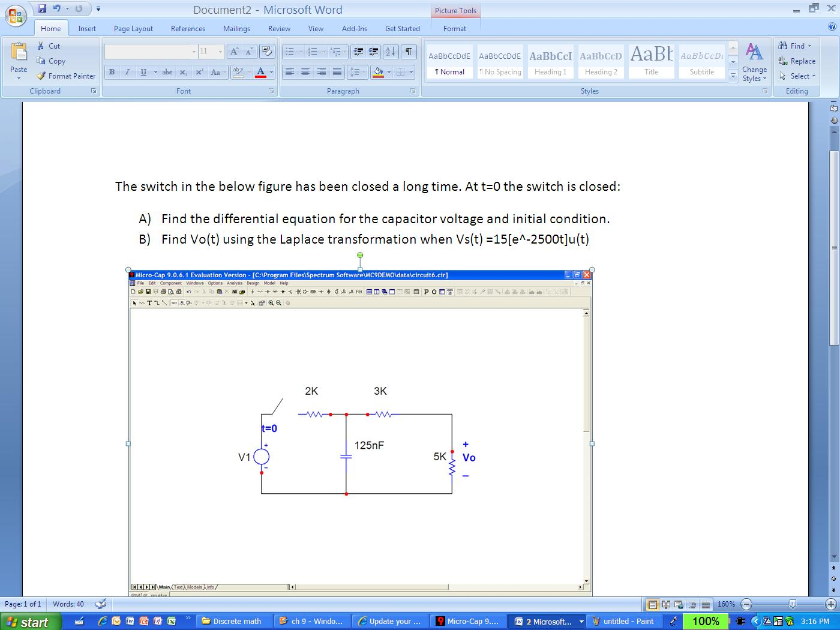This screenshot has height=630, width=840.
Task: Toggle Bold formatting
Action: point(112,72)
